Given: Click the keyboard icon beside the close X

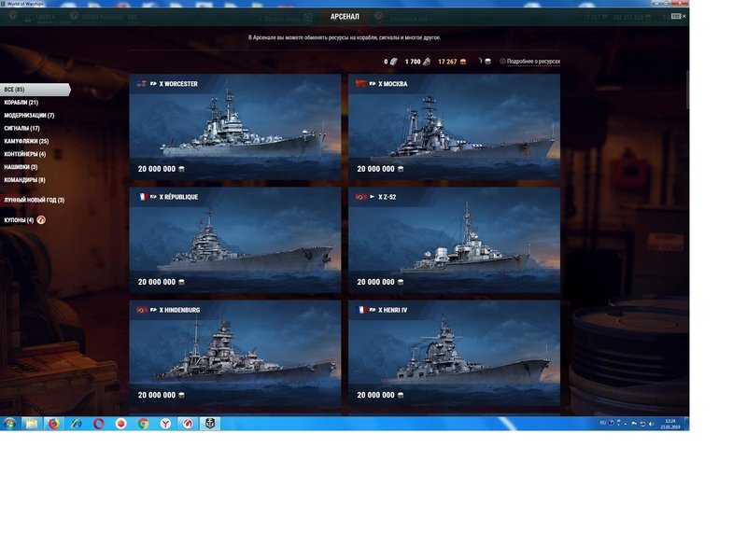Looking at the screenshot, I should (x=676, y=16).
